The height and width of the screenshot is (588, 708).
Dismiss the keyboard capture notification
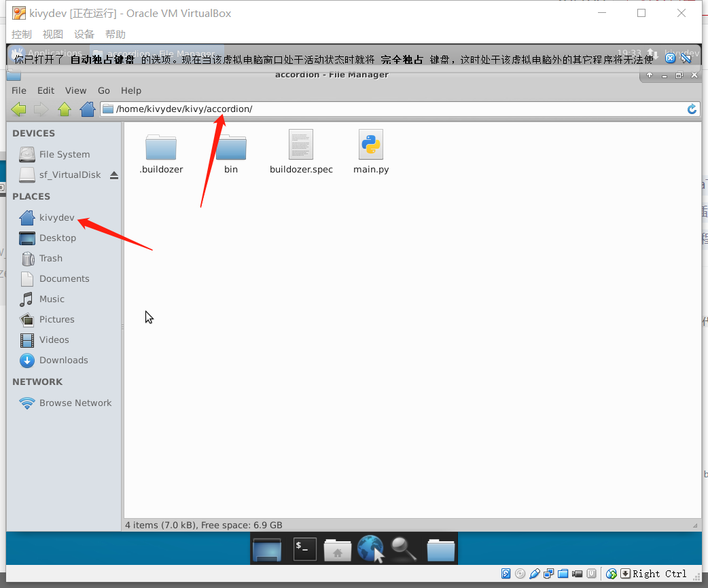click(x=670, y=58)
